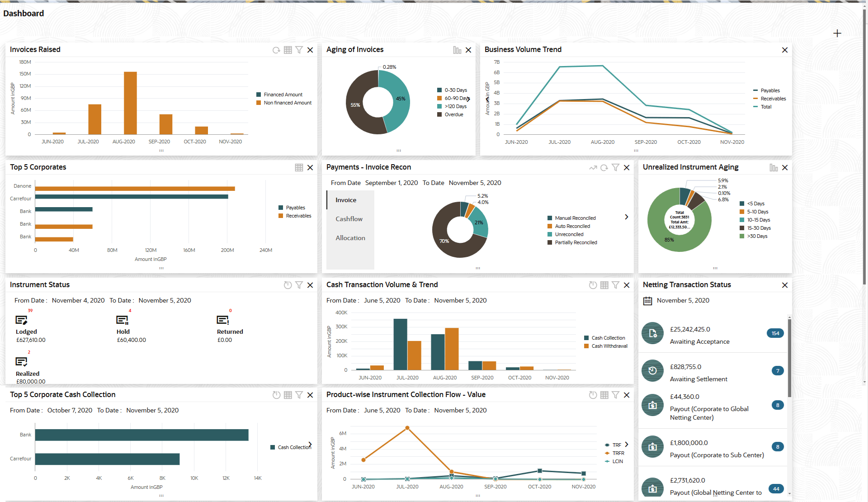Toggle Financed Amount legend in Invoices Raised
The image size is (868, 502).
click(283, 95)
